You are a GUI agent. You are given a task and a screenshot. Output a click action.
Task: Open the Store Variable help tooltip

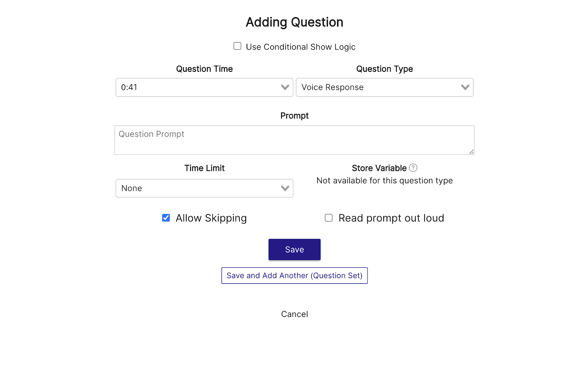413,168
